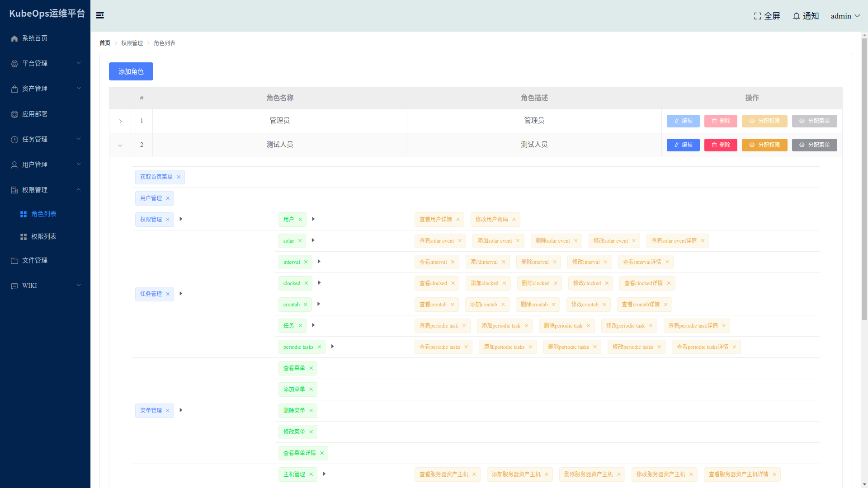Image resolution: width=868 pixels, height=488 pixels.
Task: Click the fullscreen icon in header
Action: point(758,16)
